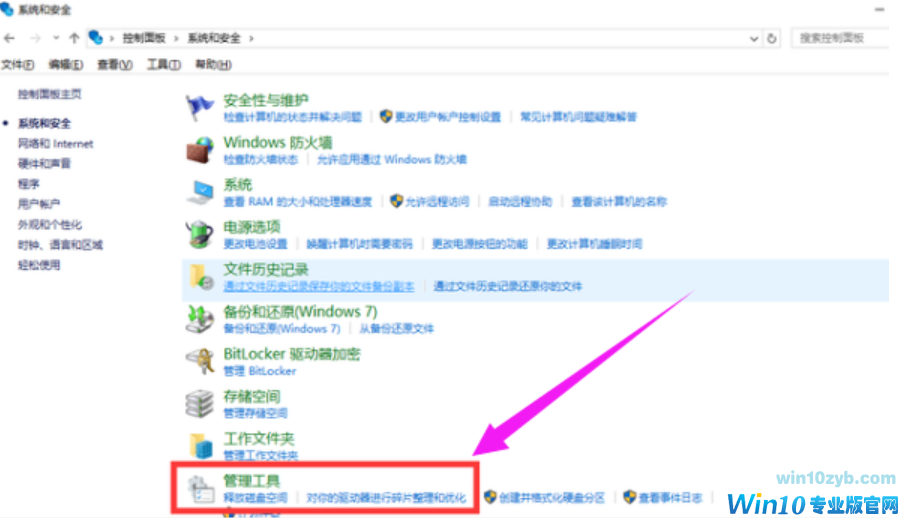Viewport: 904px width, 518px height.
Task: Select 用户帐户 in the sidebar
Action: [x=39, y=204]
